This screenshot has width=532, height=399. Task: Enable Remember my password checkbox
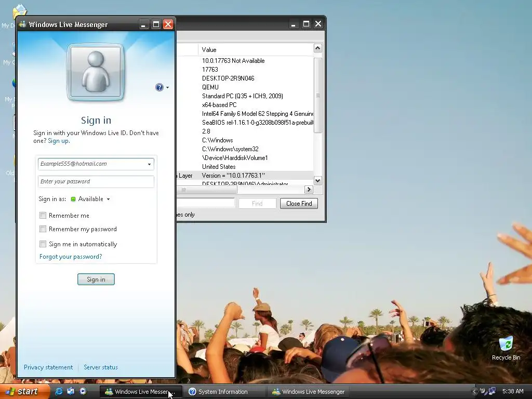(x=43, y=229)
